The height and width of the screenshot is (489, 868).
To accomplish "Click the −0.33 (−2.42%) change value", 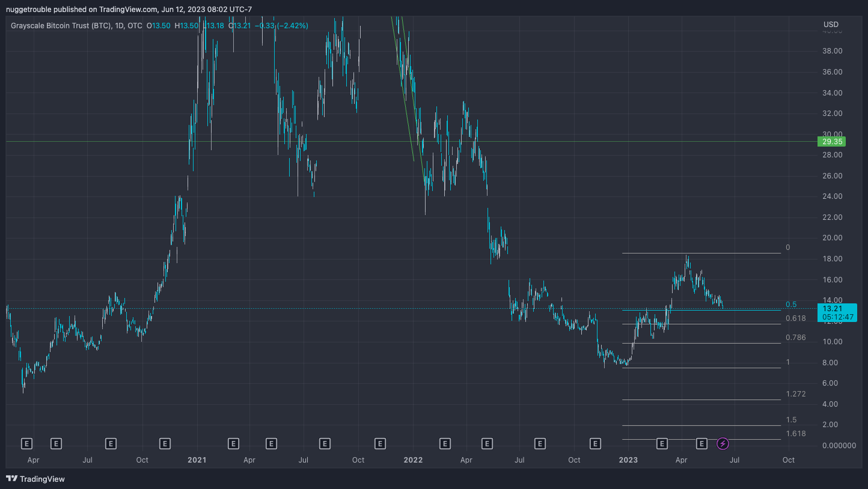I will tap(281, 26).
